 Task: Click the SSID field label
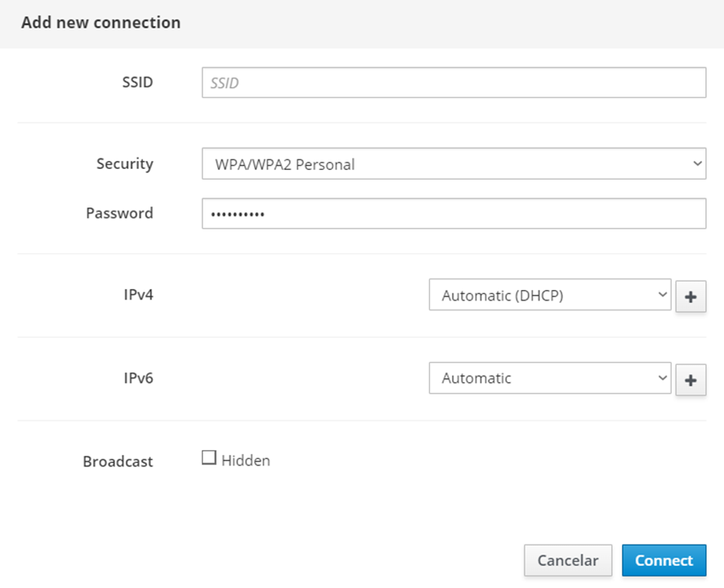(137, 82)
